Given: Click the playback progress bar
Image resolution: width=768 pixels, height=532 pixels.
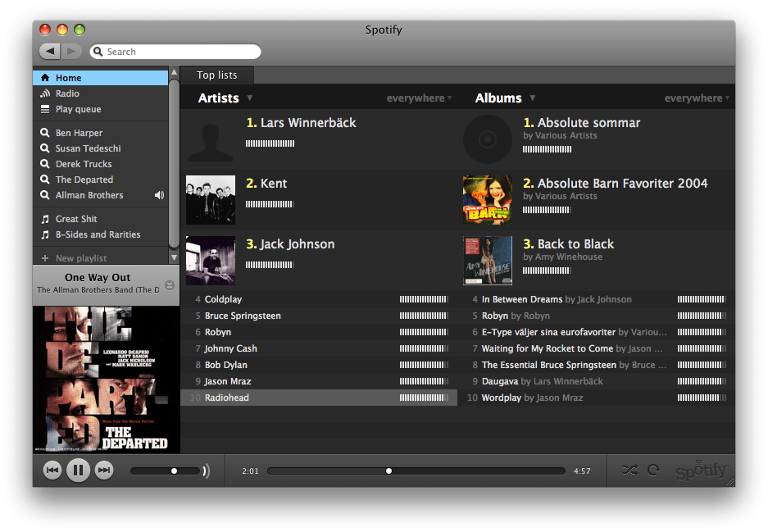Looking at the screenshot, I should point(416,471).
